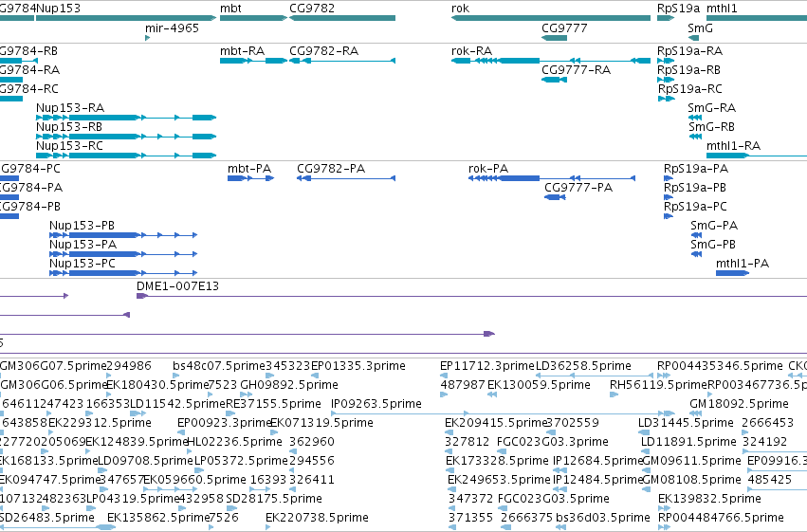Open EST bs36d03.5prime

coord(603,518)
